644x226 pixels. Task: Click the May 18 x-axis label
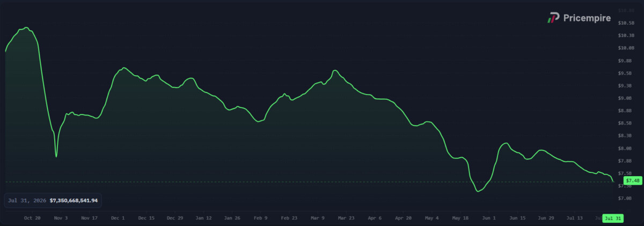click(x=460, y=218)
